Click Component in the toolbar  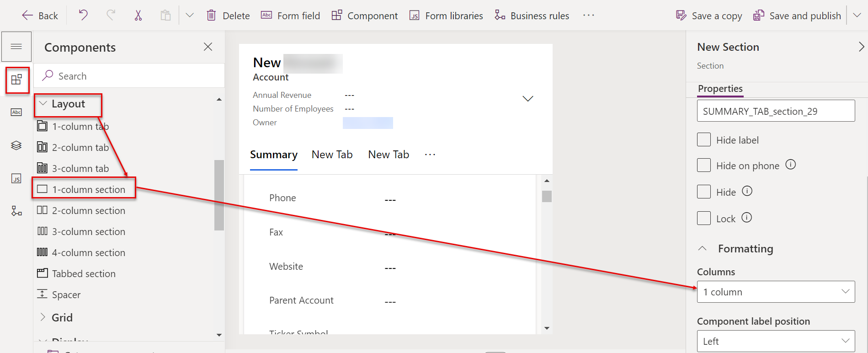365,16
